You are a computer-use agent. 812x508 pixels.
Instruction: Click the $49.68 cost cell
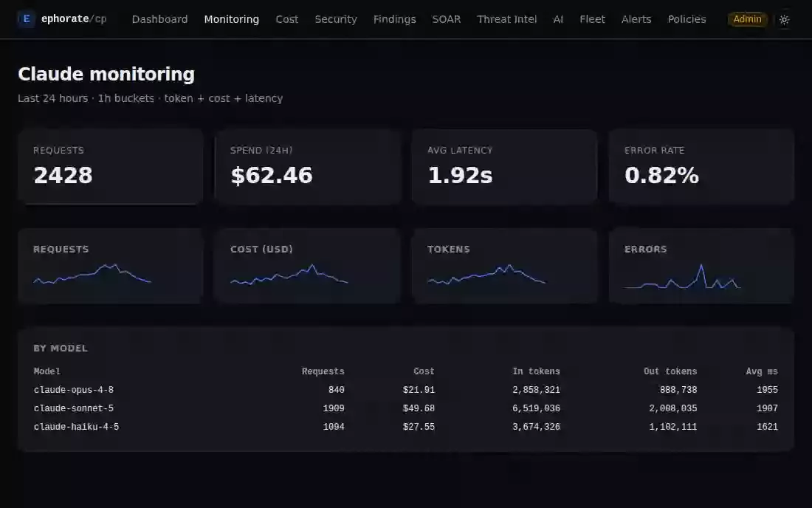419,408
